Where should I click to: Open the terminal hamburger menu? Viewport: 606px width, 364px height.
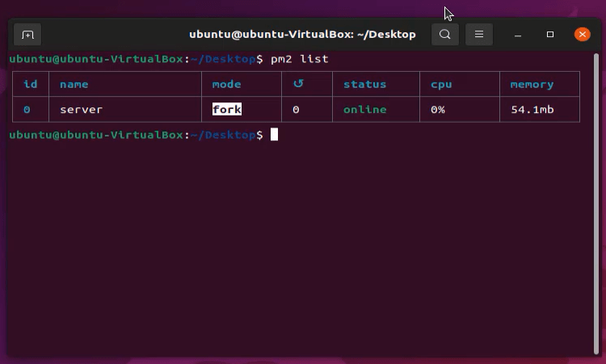pyautogui.click(x=479, y=35)
